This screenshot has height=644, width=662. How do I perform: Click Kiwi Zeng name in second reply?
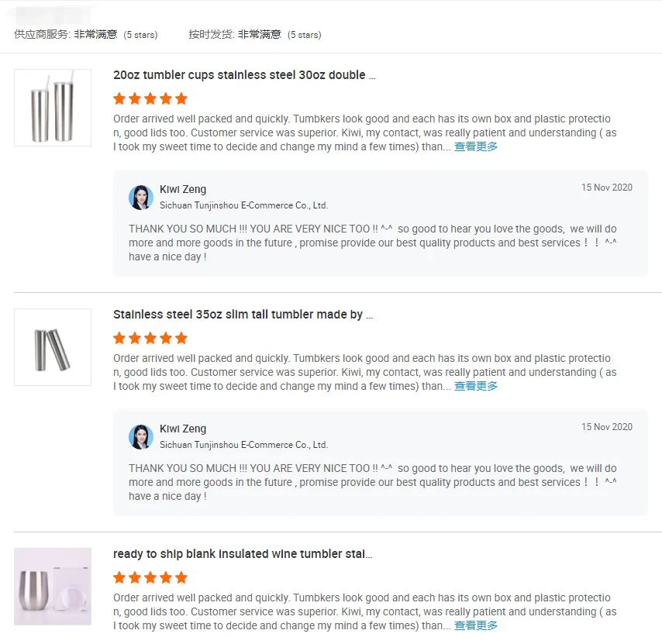point(183,429)
